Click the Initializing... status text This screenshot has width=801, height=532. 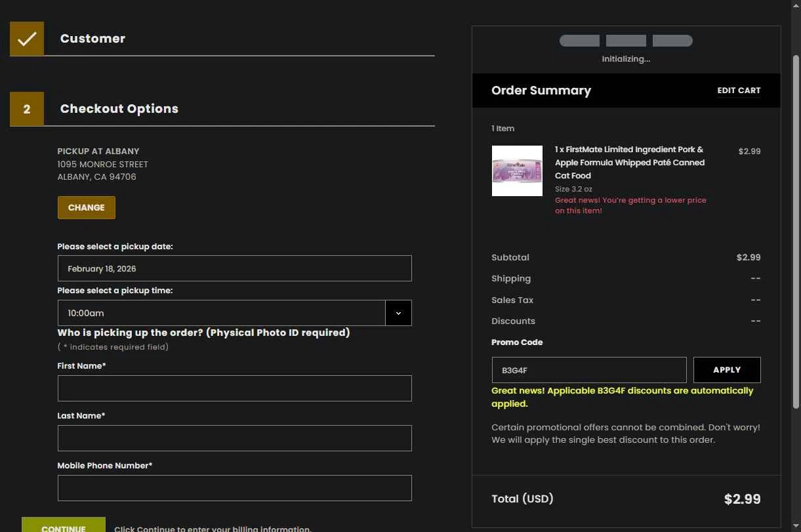click(x=626, y=59)
